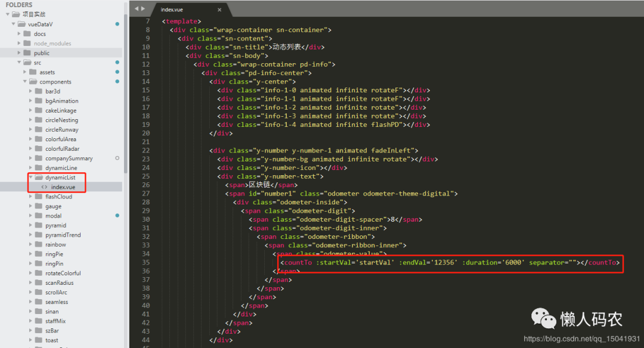Image resolution: width=644 pixels, height=348 pixels.
Task: Select the flashCloud folder
Action: tap(58, 197)
